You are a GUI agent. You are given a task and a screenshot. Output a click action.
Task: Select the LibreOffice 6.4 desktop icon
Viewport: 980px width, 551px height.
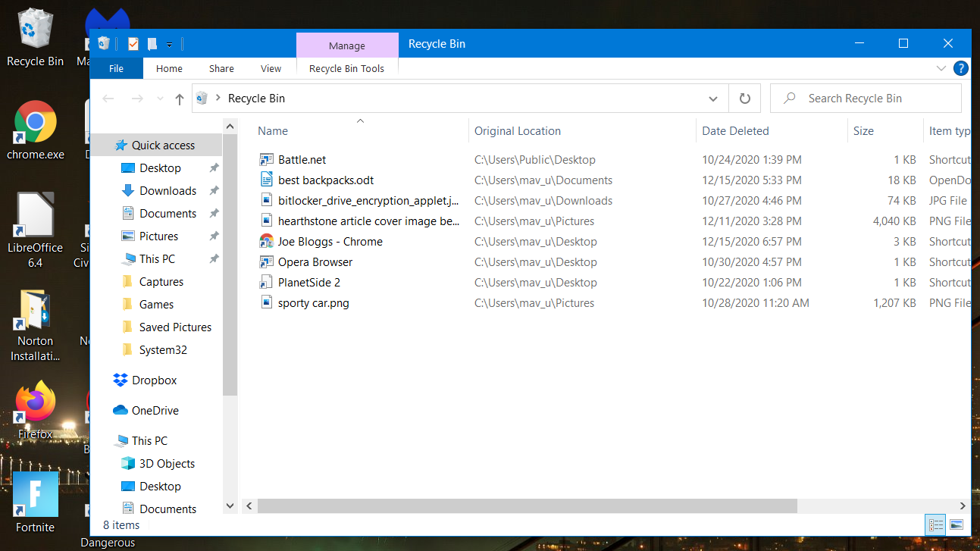coord(35,230)
